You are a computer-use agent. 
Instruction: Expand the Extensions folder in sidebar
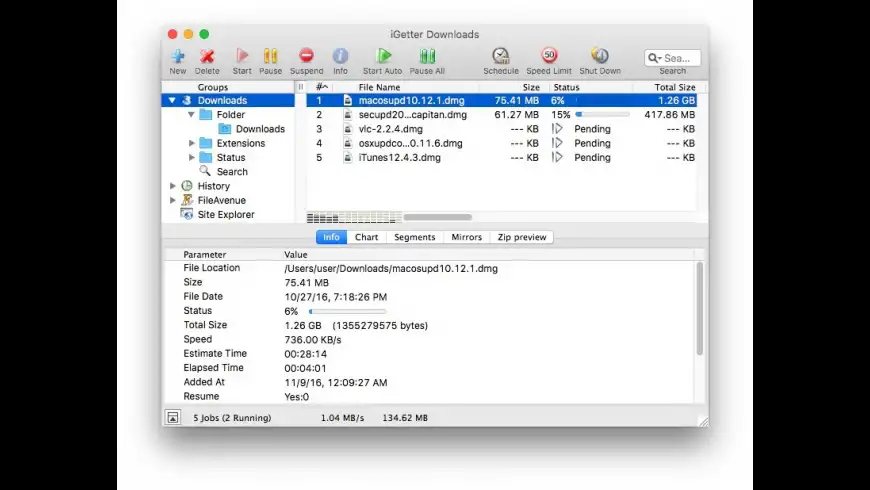[x=192, y=144]
